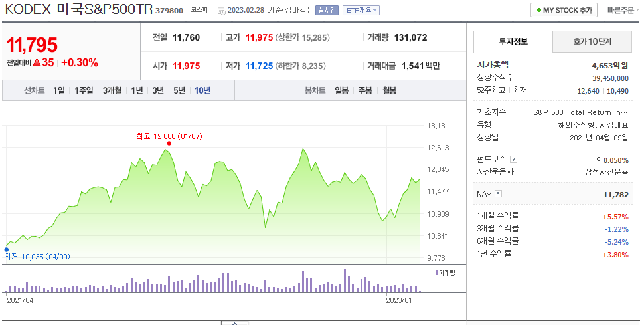Click the NAV value 11,782
Viewport: 644px width, 325px height.
(x=615, y=195)
